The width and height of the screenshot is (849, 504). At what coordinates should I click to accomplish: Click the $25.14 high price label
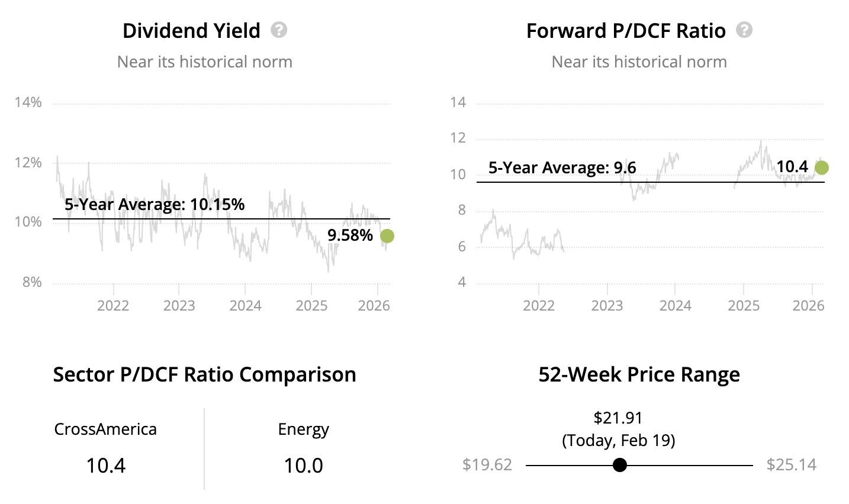(791, 465)
